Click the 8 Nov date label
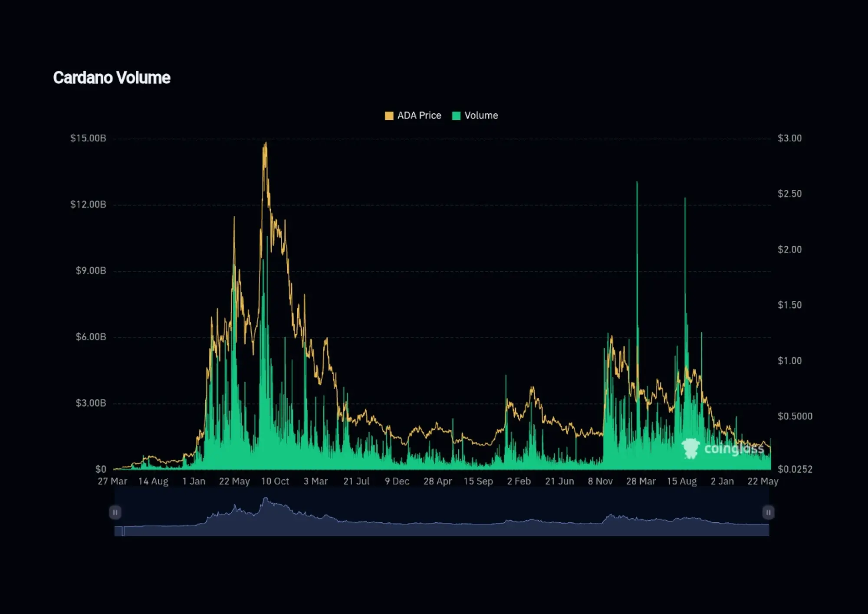Screen dimensions: 868x614 600,481
